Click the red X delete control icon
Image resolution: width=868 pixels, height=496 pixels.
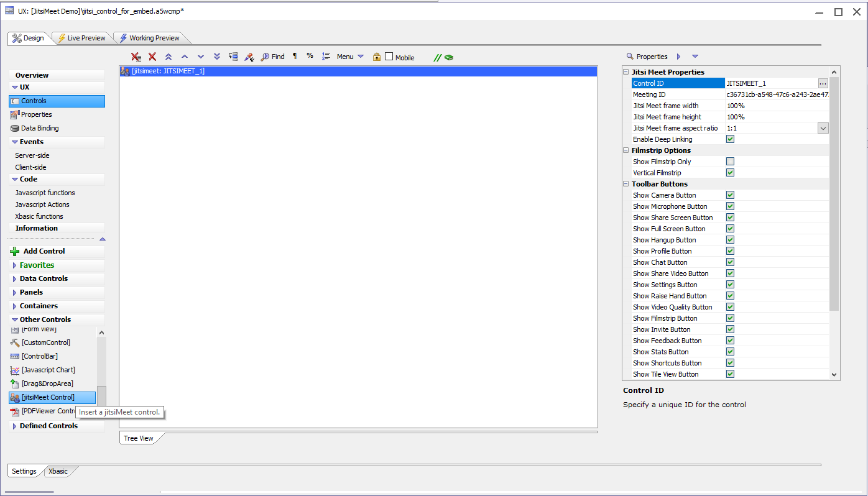[x=152, y=57]
